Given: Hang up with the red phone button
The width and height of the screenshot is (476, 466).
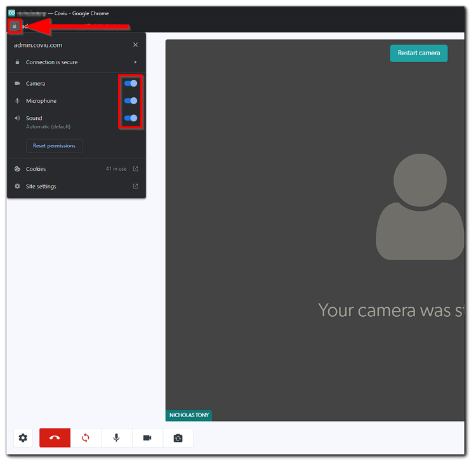Looking at the screenshot, I should pos(55,438).
